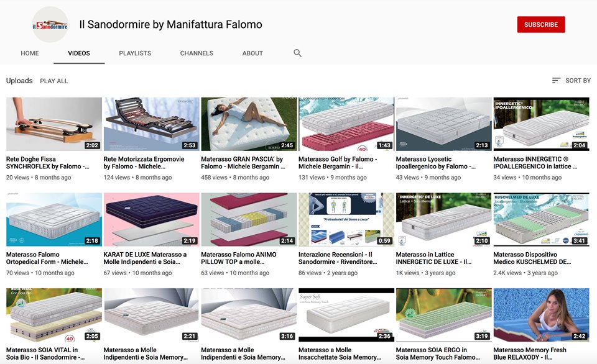The height and width of the screenshot is (364, 597).
Task: Click '2.4K views • 3 years ago' text
Action: pos(525,273)
